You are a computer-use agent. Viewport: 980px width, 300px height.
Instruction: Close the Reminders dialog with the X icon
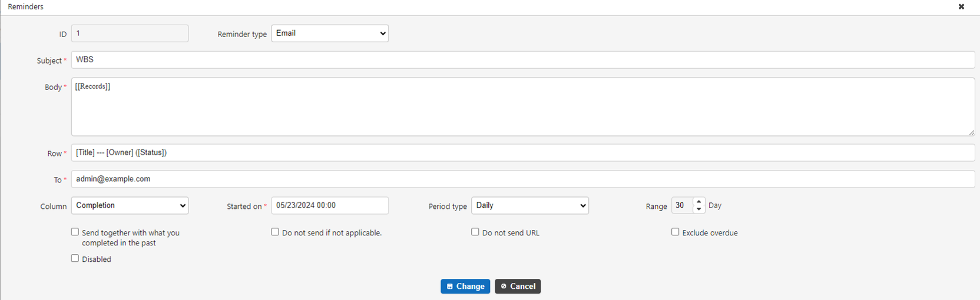961,7
